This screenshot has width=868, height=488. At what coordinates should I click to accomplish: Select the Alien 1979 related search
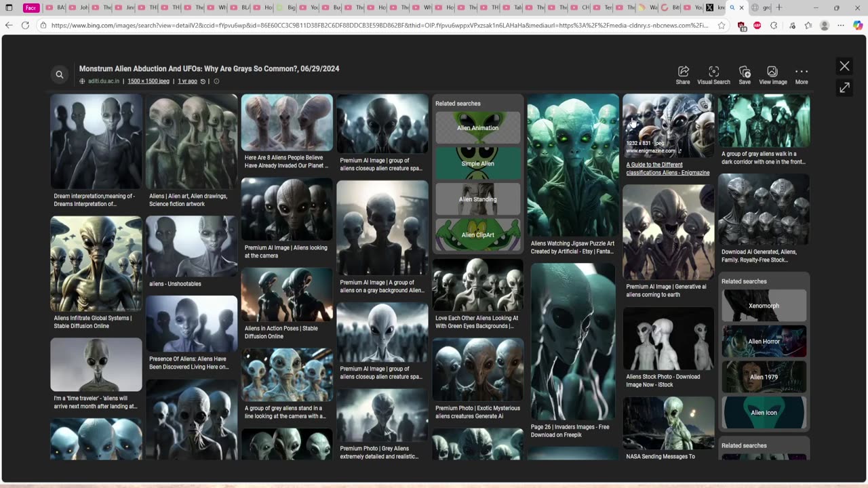tap(764, 377)
